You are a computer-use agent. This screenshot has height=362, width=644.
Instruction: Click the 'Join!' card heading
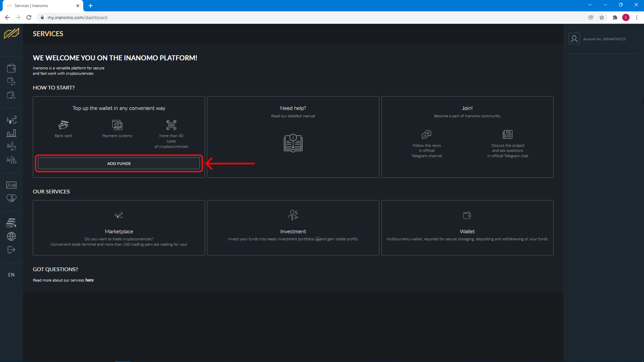467,108
